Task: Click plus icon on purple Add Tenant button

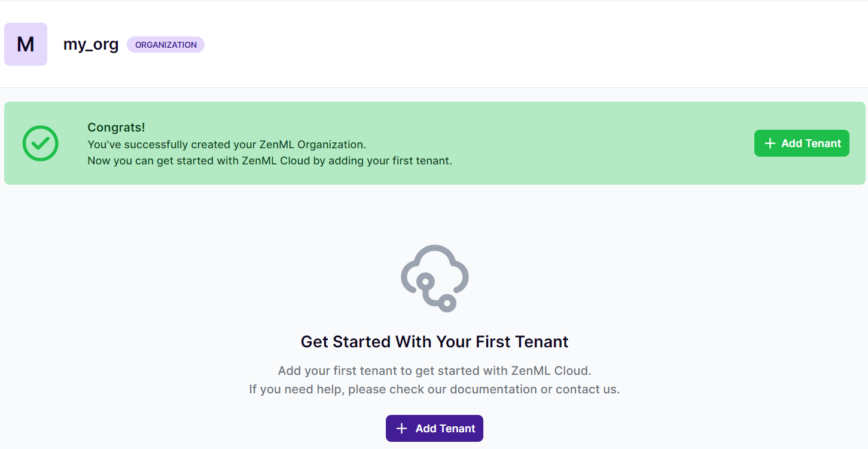Action: [401, 429]
